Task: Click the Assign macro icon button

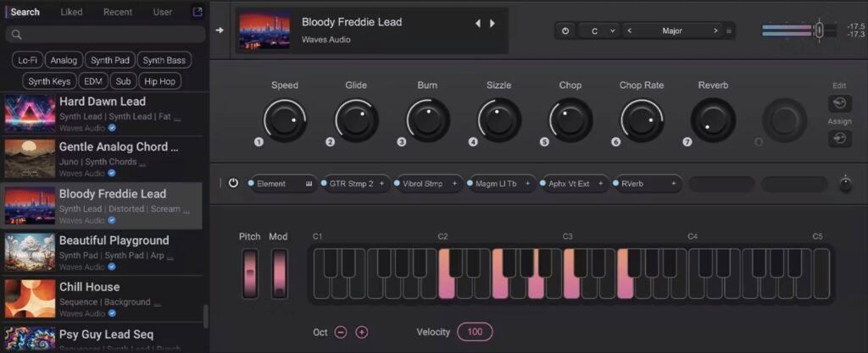Action: pyautogui.click(x=840, y=139)
